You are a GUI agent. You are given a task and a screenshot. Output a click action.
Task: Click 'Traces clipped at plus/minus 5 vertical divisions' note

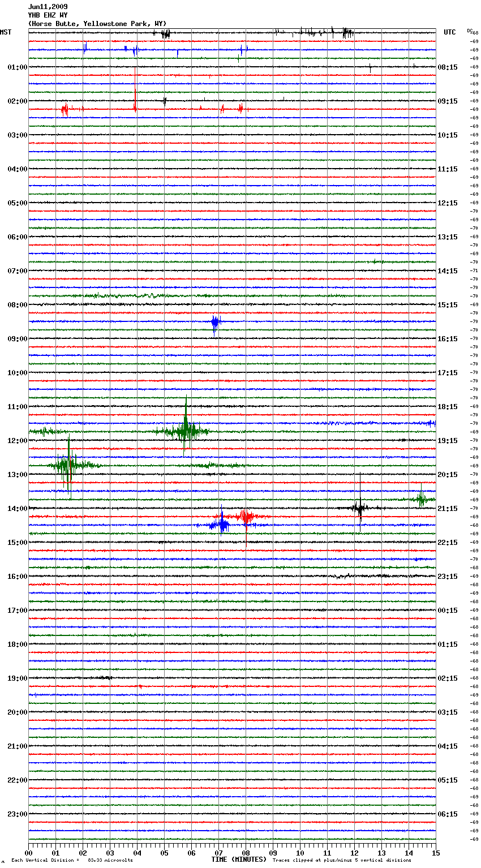(x=342, y=861)
